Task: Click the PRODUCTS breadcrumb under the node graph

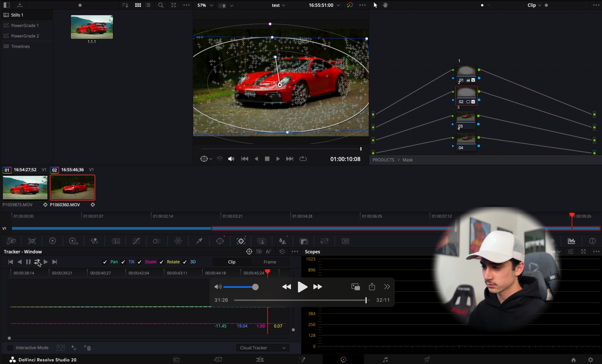Action: click(383, 160)
